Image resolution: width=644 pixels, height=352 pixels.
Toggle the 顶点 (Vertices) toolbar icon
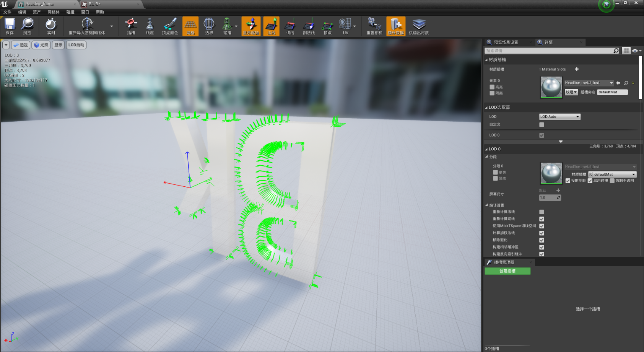(327, 26)
